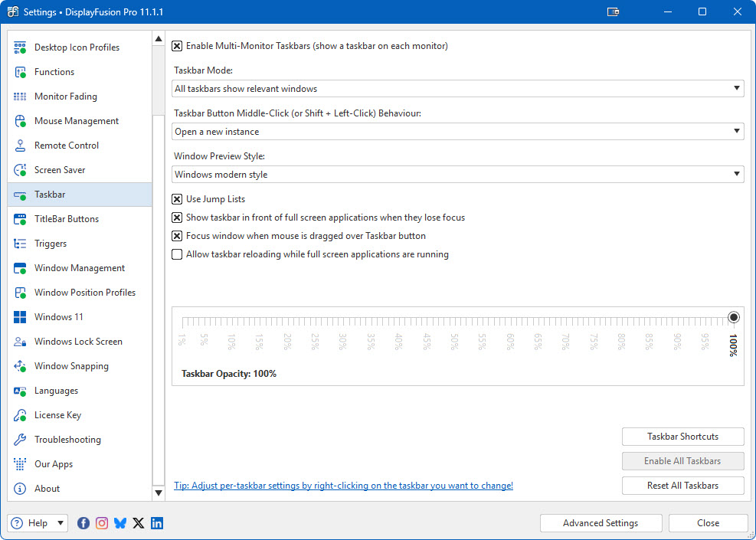Enable taskbar reloading during full screen applications

[x=177, y=254]
